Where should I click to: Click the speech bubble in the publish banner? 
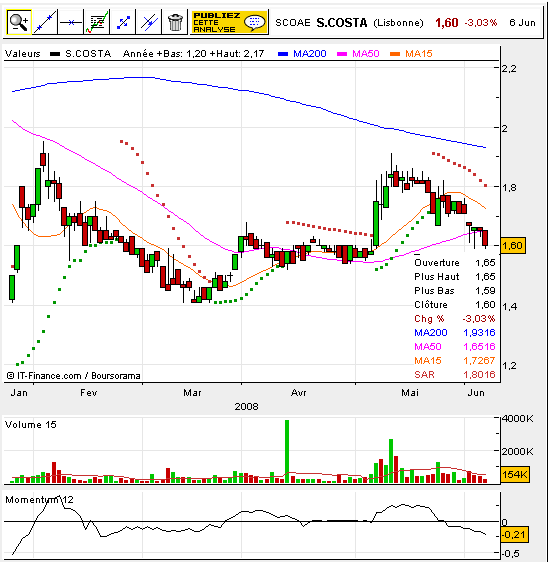coord(254,22)
